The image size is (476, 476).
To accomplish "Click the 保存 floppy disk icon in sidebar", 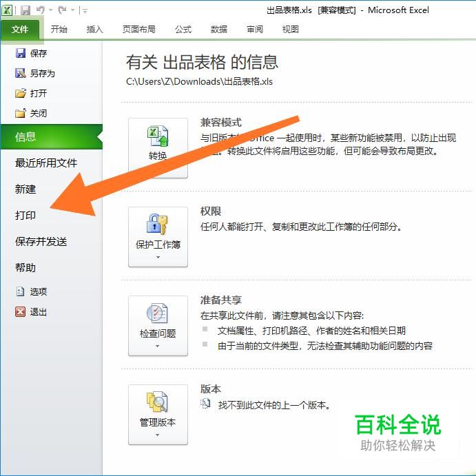I will [x=21, y=54].
